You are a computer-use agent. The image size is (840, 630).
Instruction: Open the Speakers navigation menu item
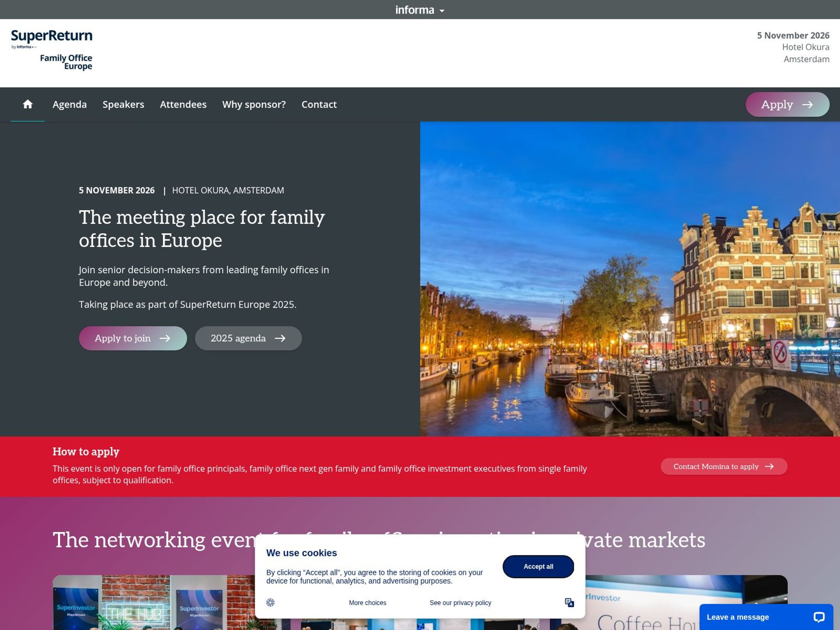pos(123,104)
